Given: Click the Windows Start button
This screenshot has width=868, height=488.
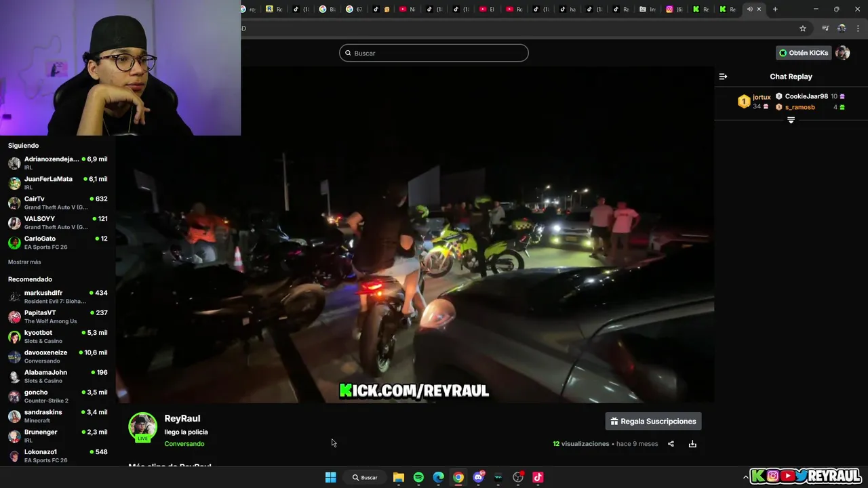Looking at the screenshot, I should [x=330, y=477].
